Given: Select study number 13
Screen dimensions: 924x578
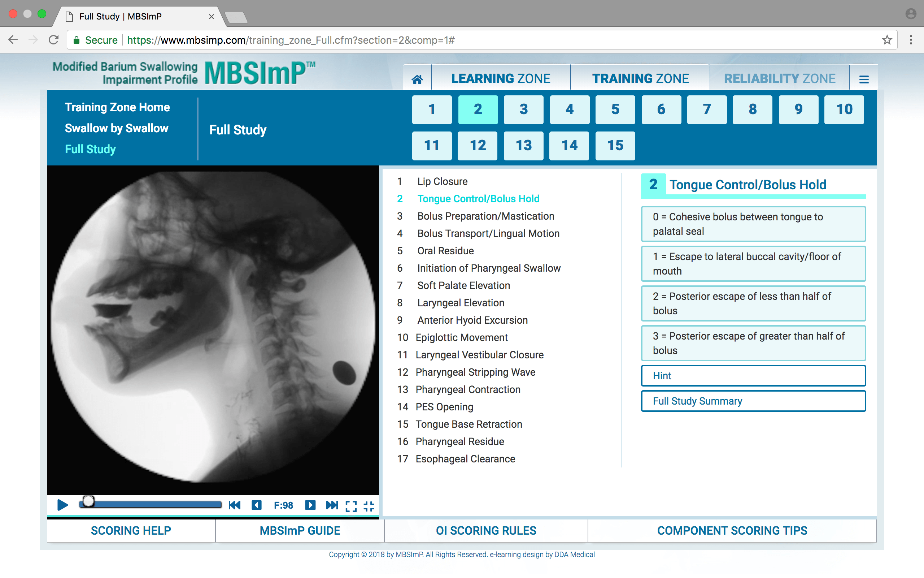Looking at the screenshot, I should point(523,146).
